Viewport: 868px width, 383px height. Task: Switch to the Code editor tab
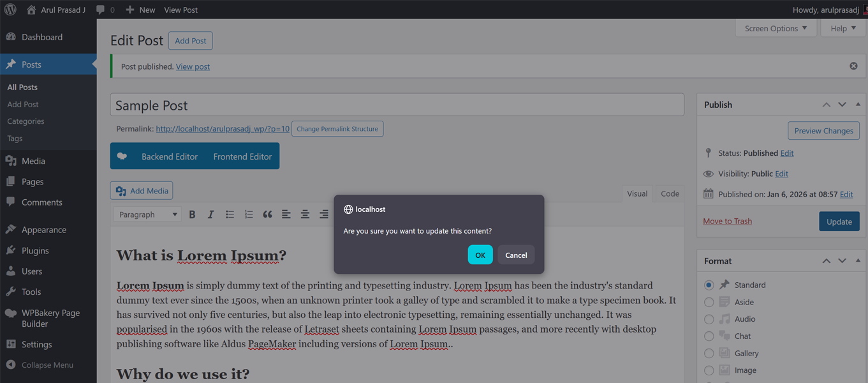(670, 194)
